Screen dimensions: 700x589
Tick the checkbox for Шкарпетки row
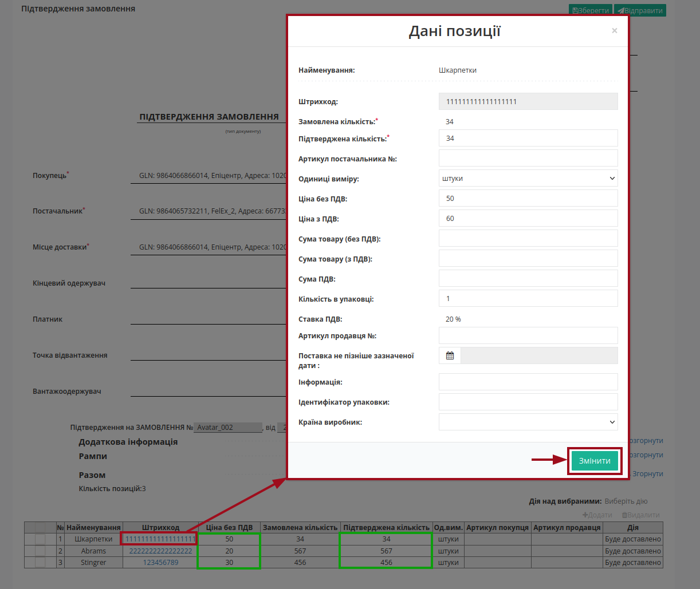tap(40, 539)
